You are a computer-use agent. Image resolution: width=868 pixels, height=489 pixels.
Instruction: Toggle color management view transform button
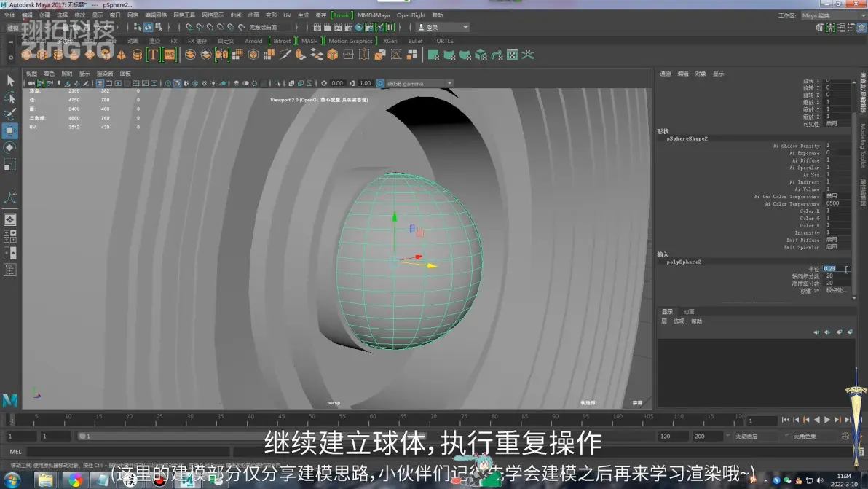pyautogui.click(x=380, y=84)
